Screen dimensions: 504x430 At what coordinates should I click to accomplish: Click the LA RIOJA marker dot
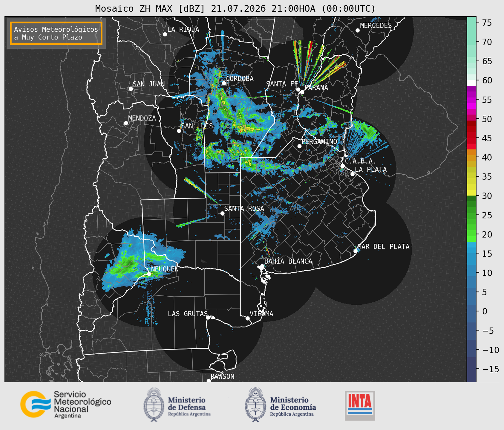tap(165, 34)
